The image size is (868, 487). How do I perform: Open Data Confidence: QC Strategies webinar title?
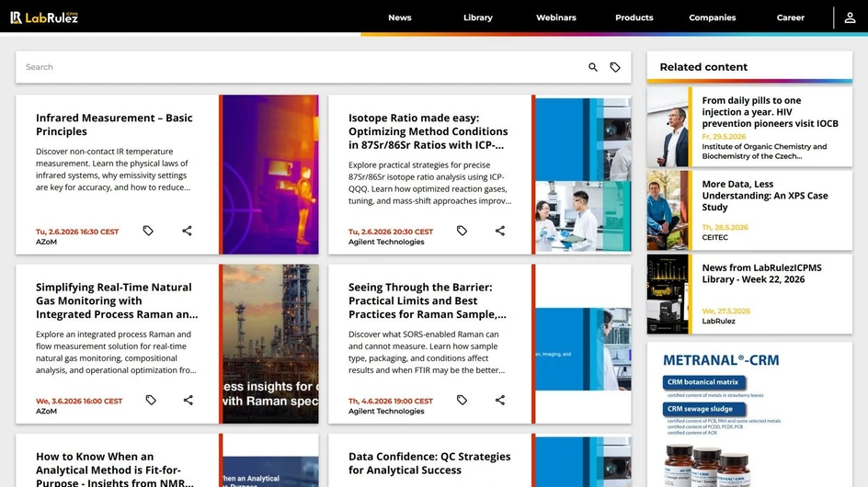tap(429, 463)
